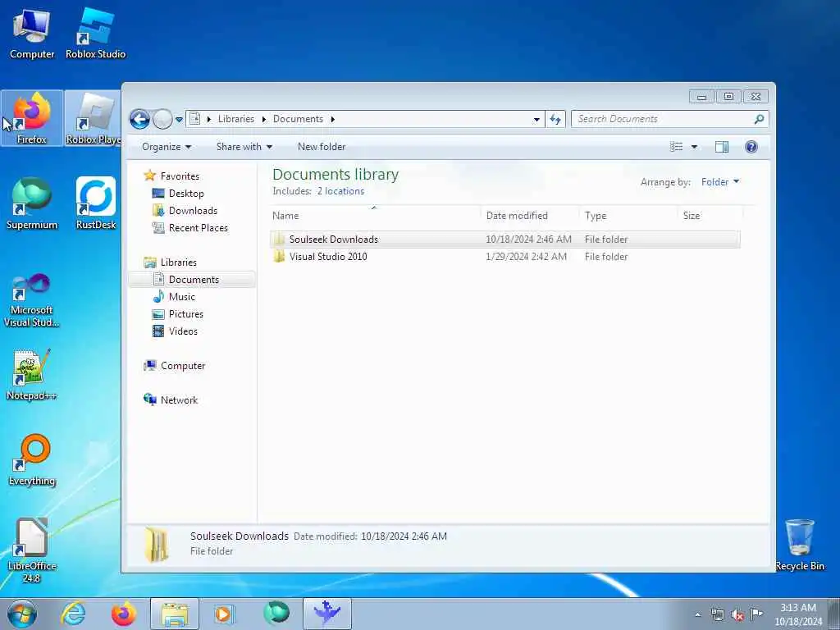Viewport: 840px width, 630px height.
Task: Select the Roblox Player desktop shortcut
Action: [x=94, y=118]
